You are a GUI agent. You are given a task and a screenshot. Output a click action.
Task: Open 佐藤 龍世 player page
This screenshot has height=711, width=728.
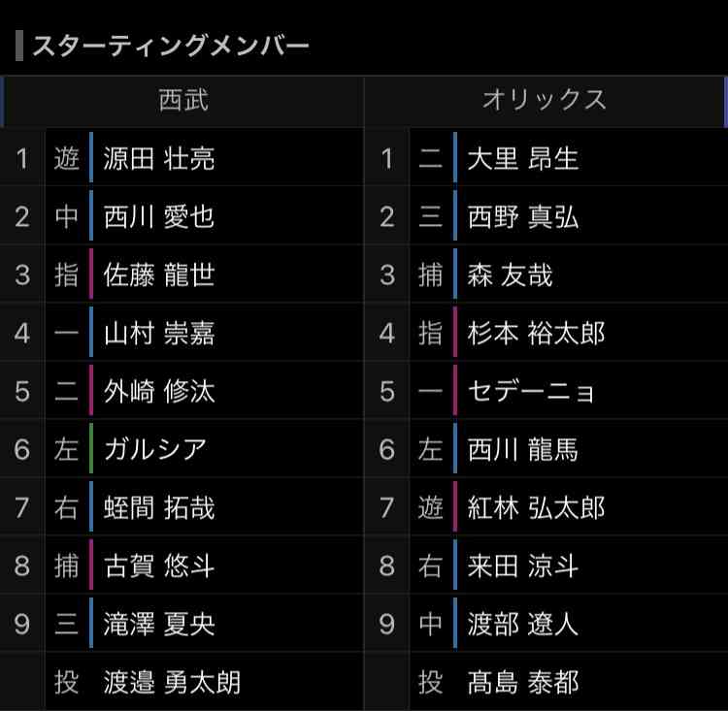pos(159,275)
